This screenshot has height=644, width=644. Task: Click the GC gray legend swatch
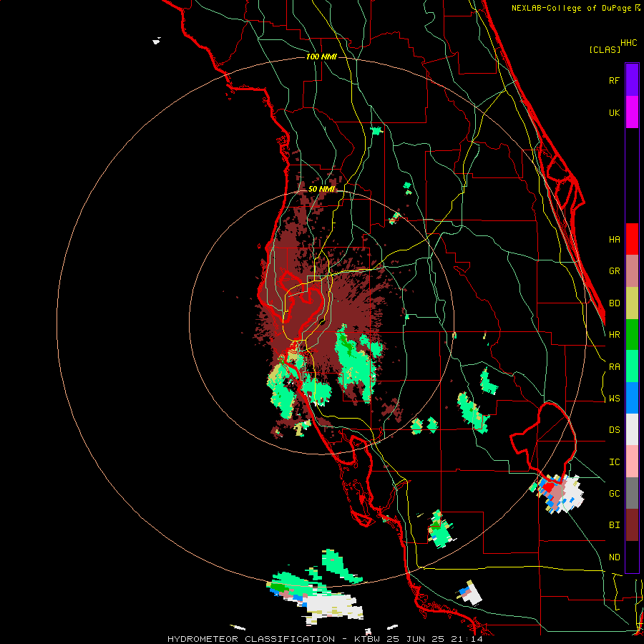click(x=632, y=493)
